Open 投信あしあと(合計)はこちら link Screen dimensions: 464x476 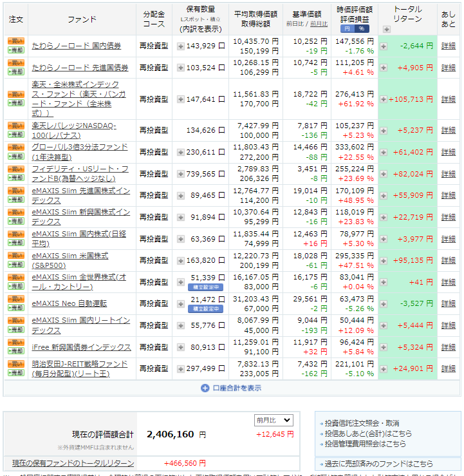pyautogui.click(x=368, y=433)
